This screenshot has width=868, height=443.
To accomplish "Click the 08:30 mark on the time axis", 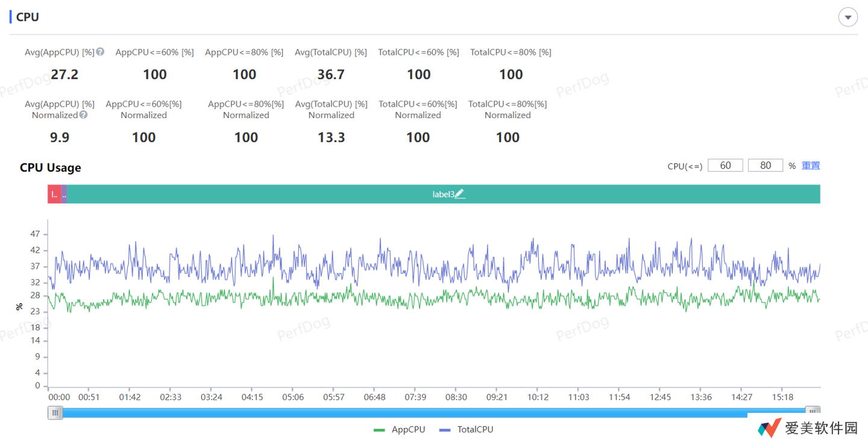I will point(456,397).
